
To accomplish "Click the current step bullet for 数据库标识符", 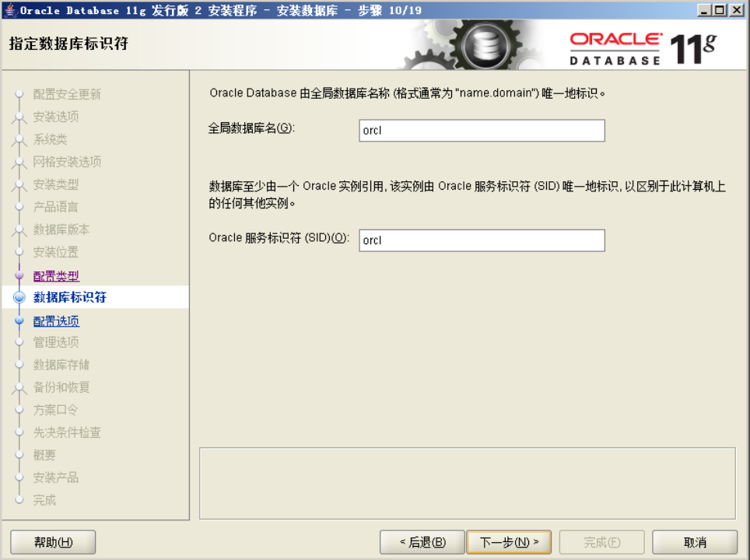I will [x=19, y=297].
